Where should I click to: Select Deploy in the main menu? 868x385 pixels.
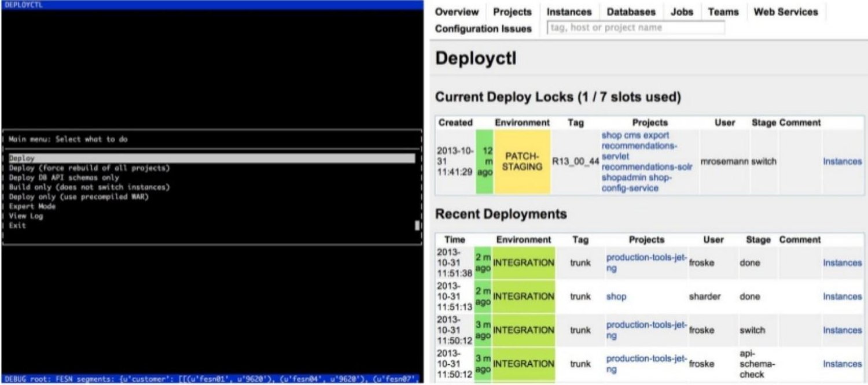point(22,158)
